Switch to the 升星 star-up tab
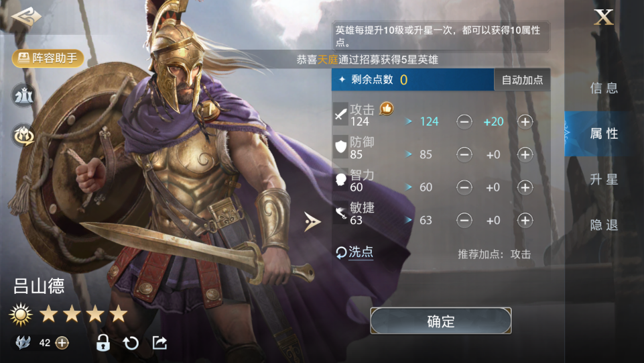Viewport: 644px width, 363px height. pos(604,179)
